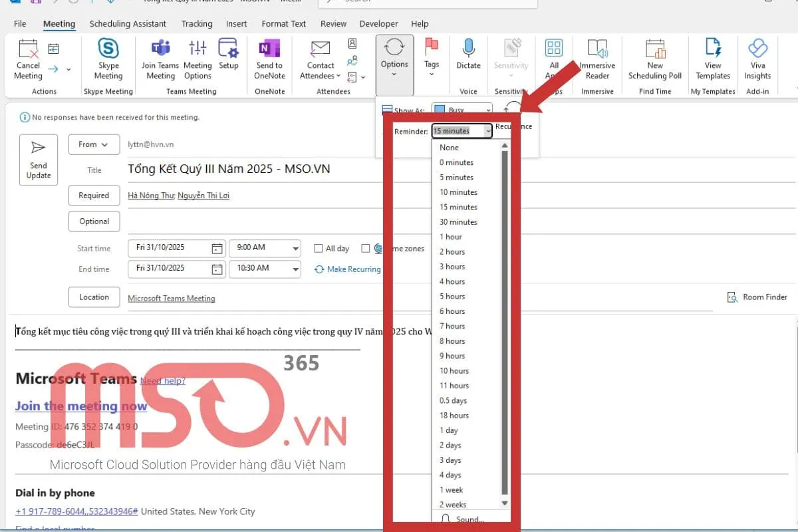Open the Immersive Reader
Image resolution: width=798 pixels, height=532 pixels.
(597, 59)
